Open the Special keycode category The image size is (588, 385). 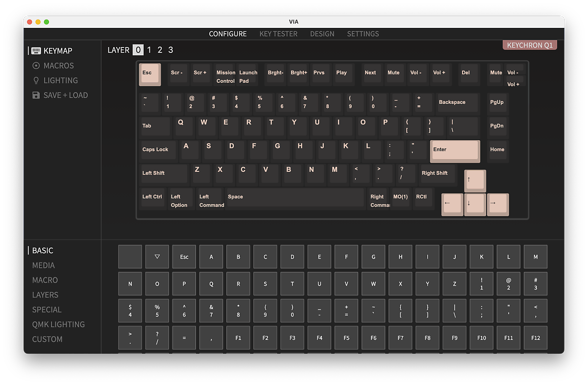coord(47,309)
